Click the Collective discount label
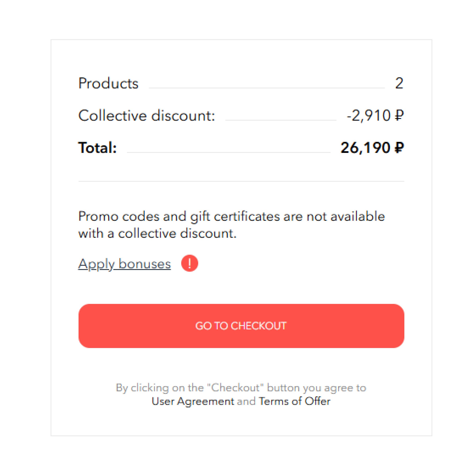Image resolution: width=476 pixels, height=476 pixels. 147,116
